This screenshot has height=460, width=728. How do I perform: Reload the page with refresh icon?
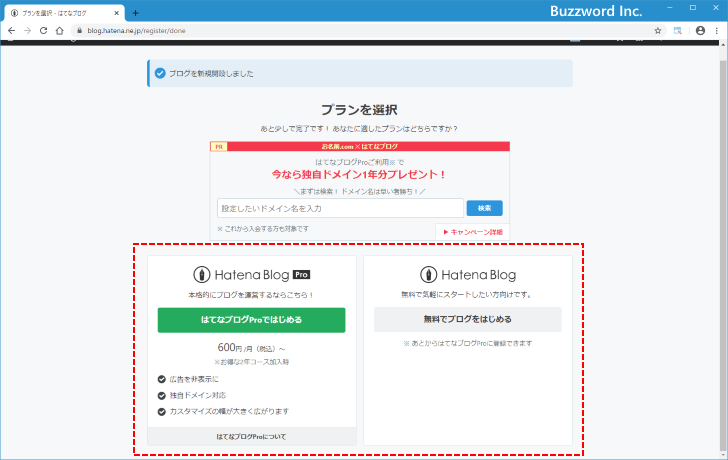point(43,31)
